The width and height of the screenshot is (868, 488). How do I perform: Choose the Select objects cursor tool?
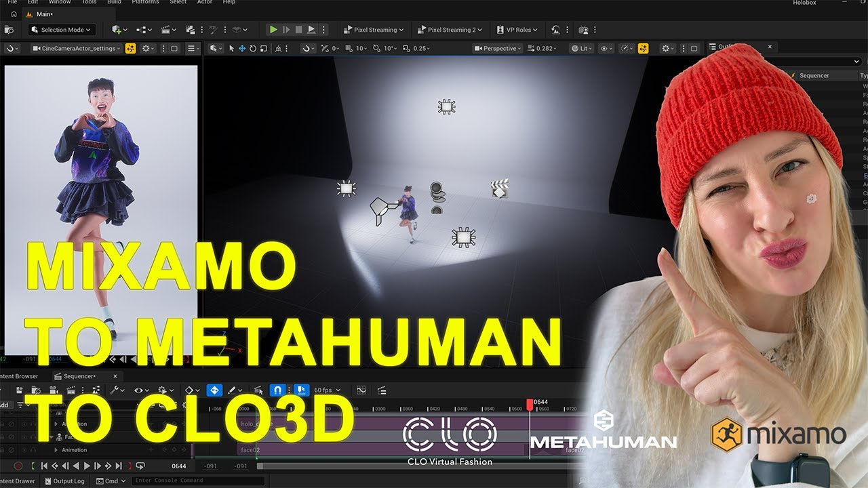click(231, 49)
